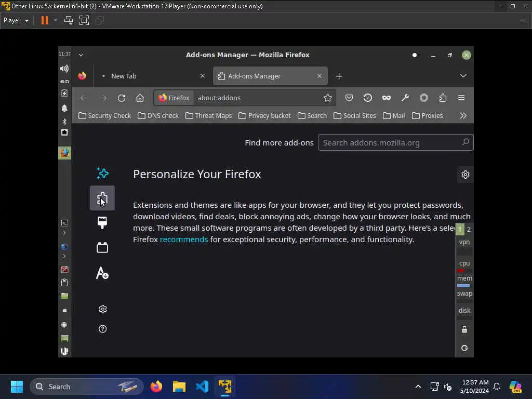The width and height of the screenshot is (532, 399).
Task: Open the Recommendations sparkle category in sidebar
Action: point(102,174)
